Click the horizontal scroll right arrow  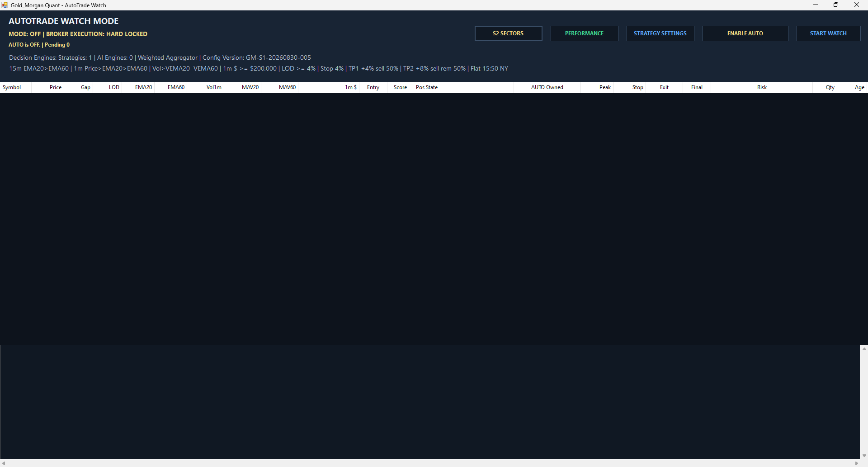pos(856,463)
